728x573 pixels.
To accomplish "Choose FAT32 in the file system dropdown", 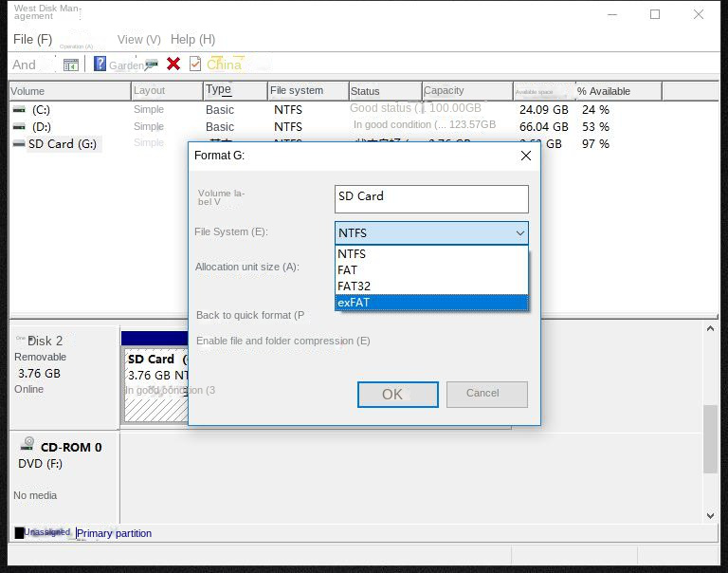I will pos(431,286).
